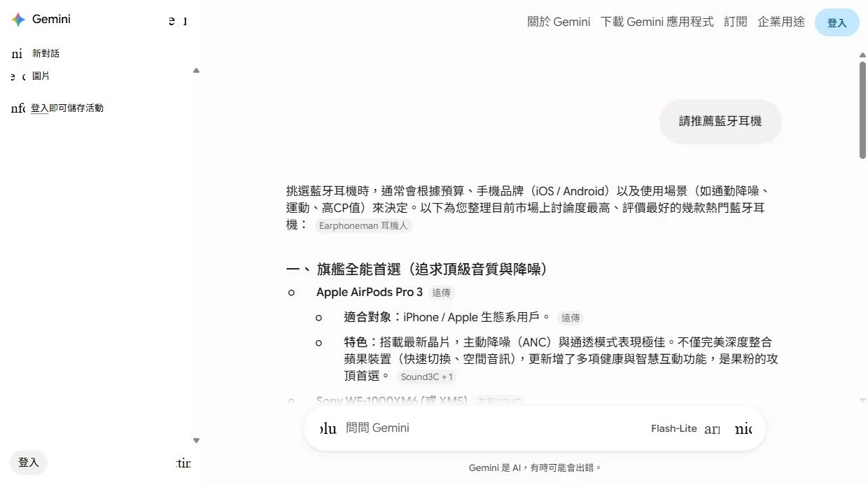Click the Gemini sparkle logo
This screenshot has width=868, height=485.
18,20
